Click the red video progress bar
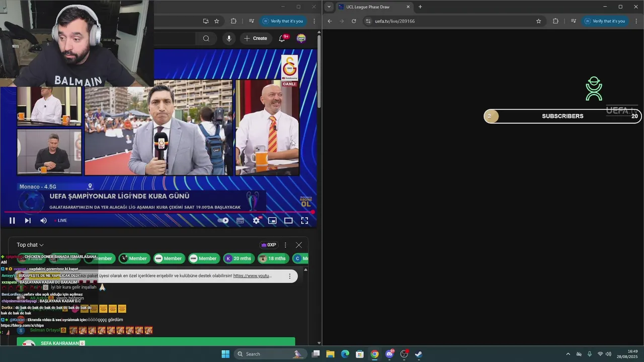The image size is (644, 362). point(158,212)
